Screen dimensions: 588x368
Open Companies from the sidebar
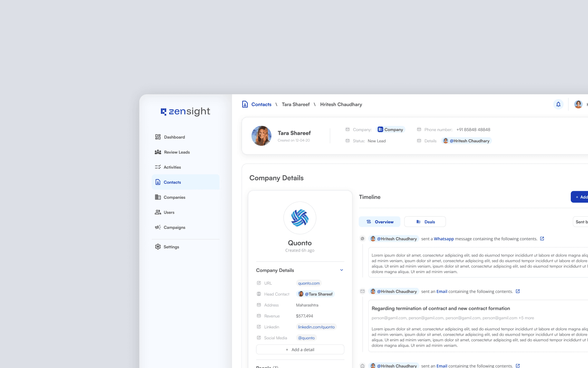pyautogui.click(x=174, y=197)
